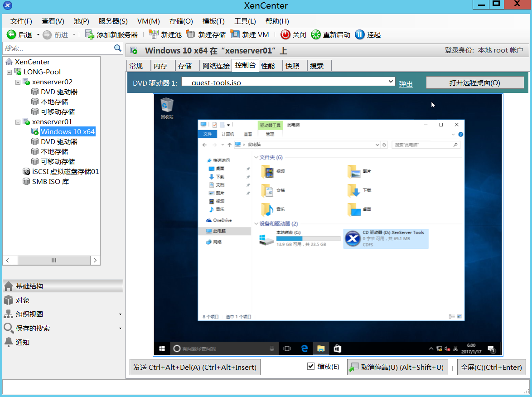Screen dimensions: 532x397
Task: Switch to the 搜索 tab
Action: (319, 66)
